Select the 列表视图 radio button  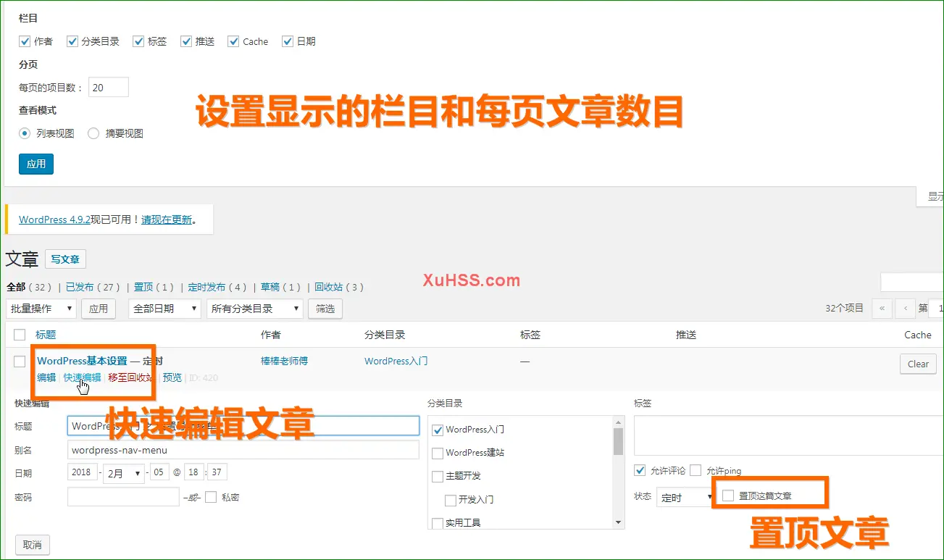25,133
